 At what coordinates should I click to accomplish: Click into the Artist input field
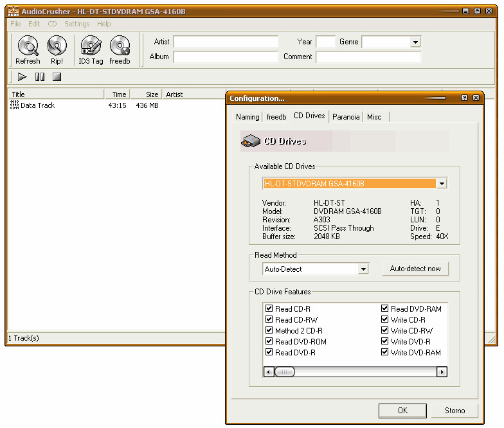[x=226, y=42]
